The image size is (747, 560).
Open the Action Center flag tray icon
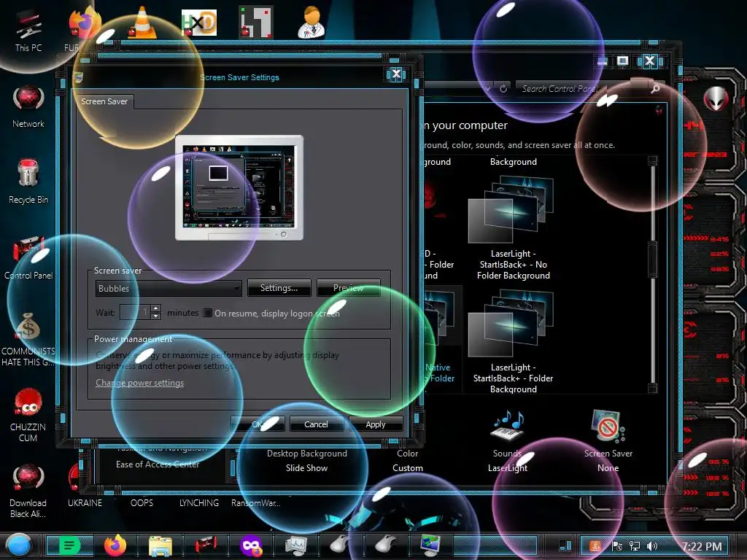coord(617,546)
